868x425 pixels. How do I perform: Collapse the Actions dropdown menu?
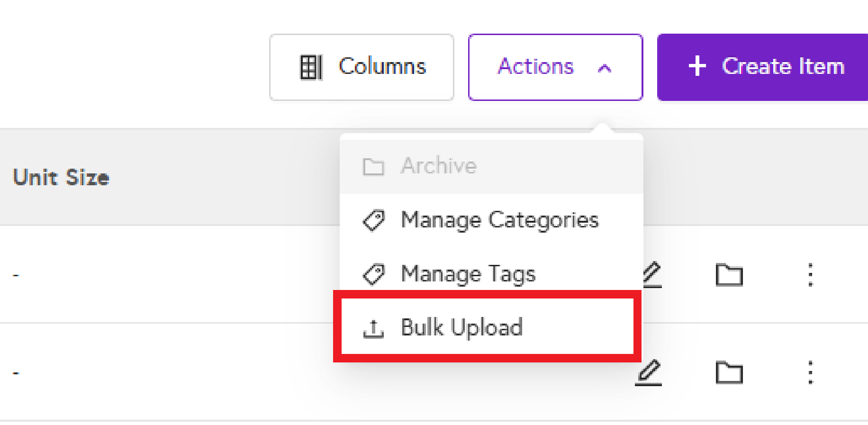point(555,67)
